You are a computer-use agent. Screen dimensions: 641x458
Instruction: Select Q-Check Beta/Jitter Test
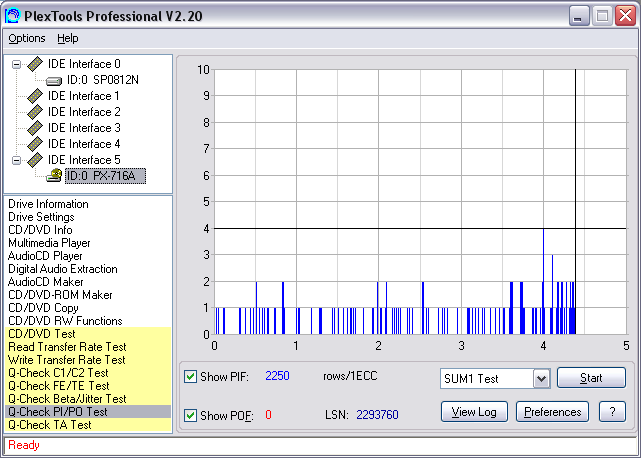click(x=88, y=399)
